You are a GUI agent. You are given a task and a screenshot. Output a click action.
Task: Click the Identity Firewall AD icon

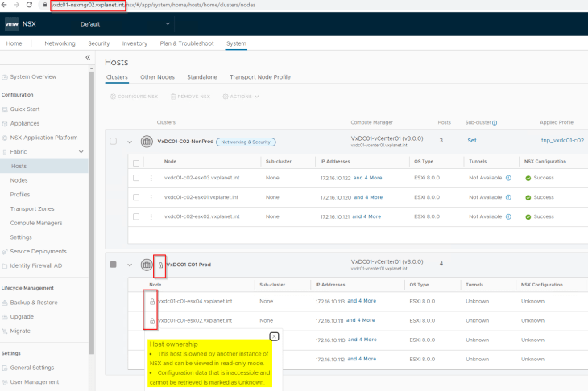5,265
